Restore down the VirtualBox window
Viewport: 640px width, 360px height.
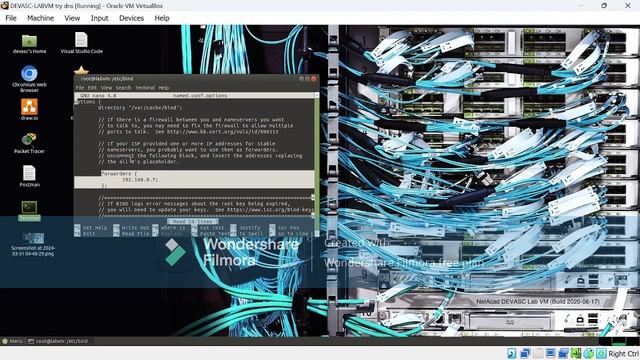point(604,5)
